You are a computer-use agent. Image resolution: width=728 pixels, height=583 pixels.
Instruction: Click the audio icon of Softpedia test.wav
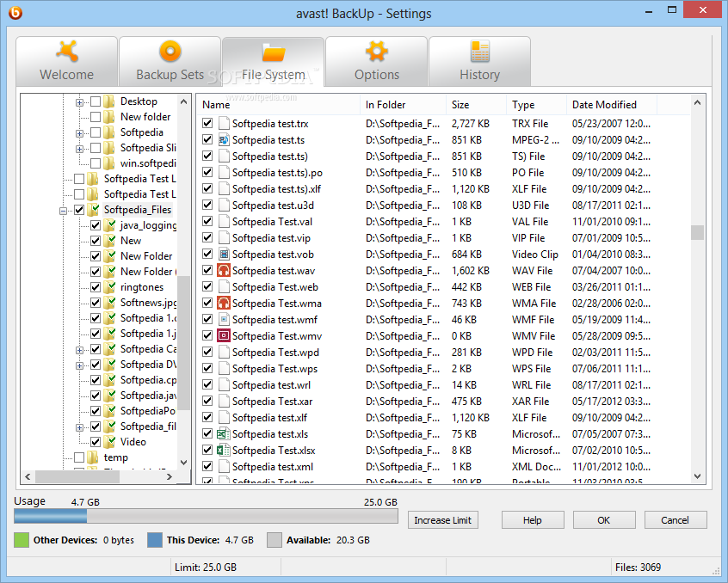224,270
